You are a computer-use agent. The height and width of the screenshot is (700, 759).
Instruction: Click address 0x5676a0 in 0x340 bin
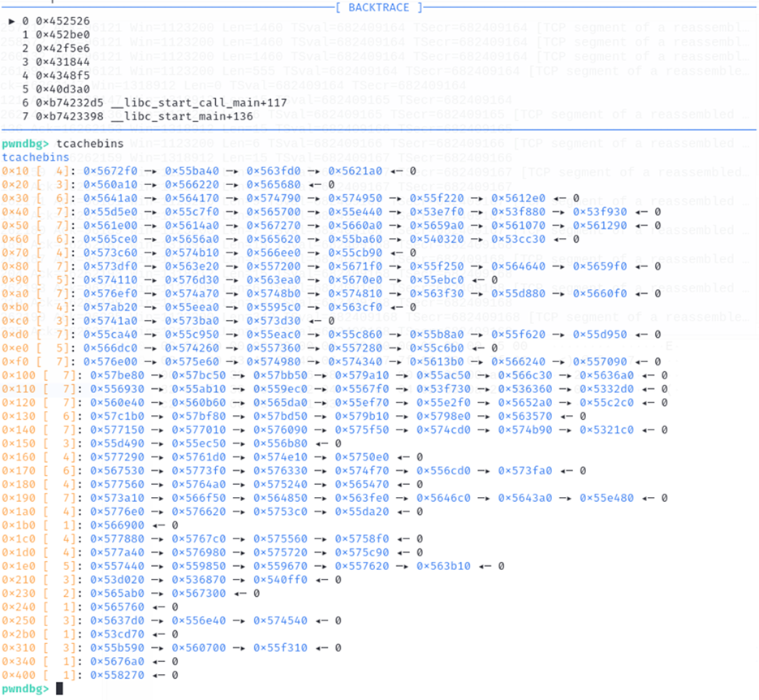[117, 661]
